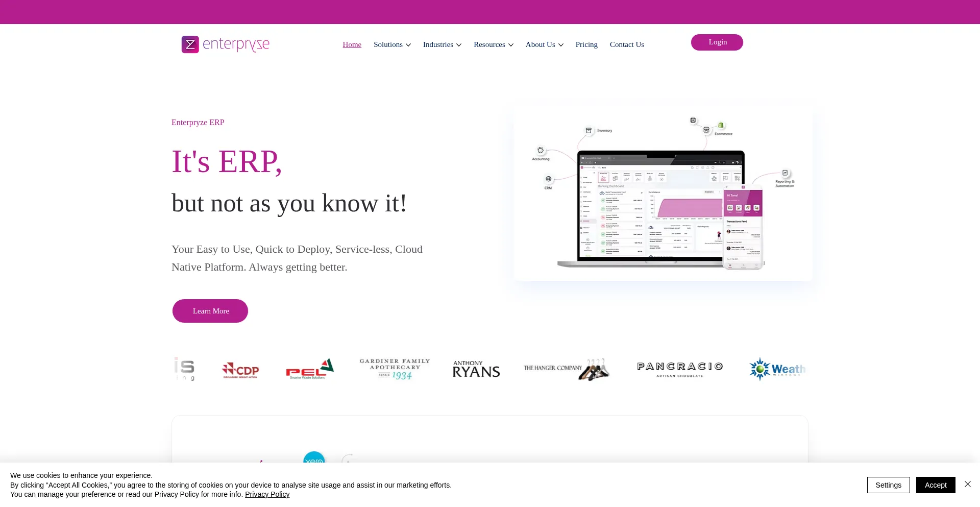The width and height of the screenshot is (980, 507).
Task: Open the About Us dropdown
Action: (x=544, y=44)
